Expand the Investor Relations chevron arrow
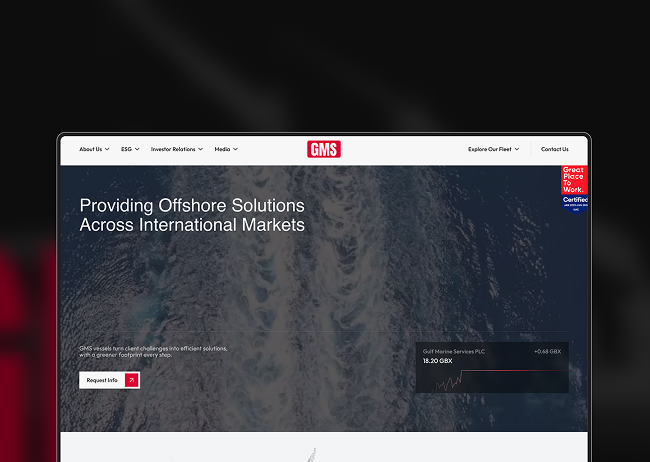650x462 pixels. (x=201, y=149)
